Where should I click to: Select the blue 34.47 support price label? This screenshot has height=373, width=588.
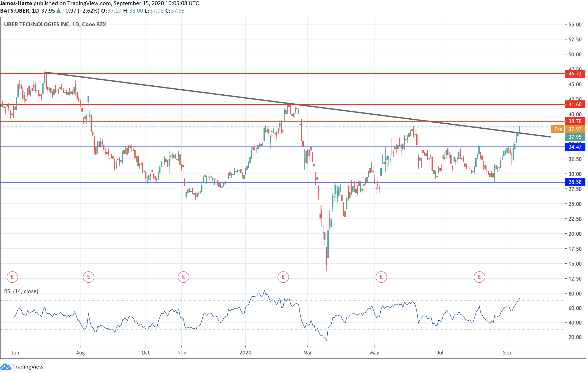[x=575, y=147]
